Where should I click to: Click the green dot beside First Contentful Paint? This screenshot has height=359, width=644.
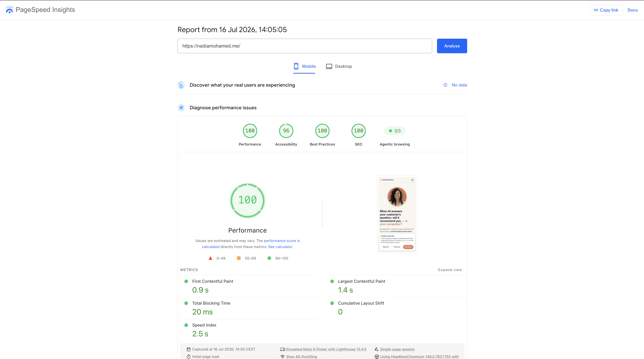pyautogui.click(x=186, y=281)
